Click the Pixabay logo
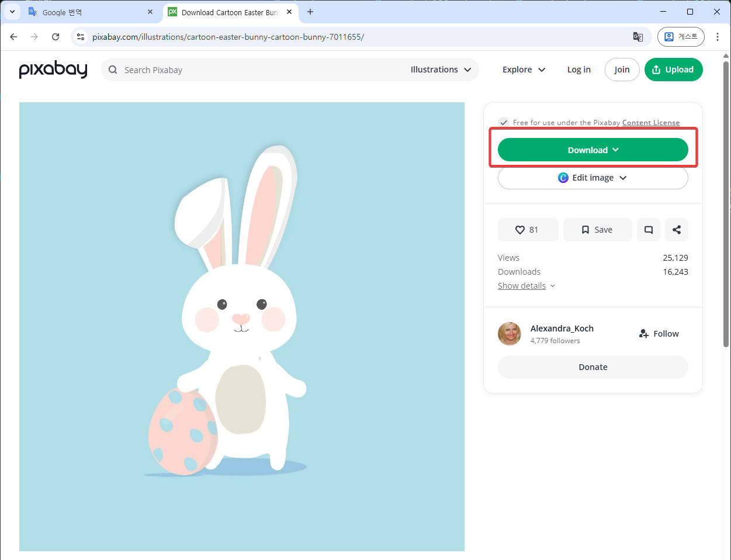The width and height of the screenshot is (731, 560). click(53, 70)
